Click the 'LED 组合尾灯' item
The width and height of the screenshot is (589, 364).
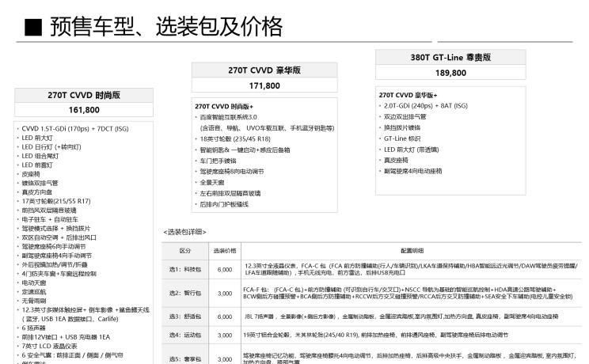[40, 156]
